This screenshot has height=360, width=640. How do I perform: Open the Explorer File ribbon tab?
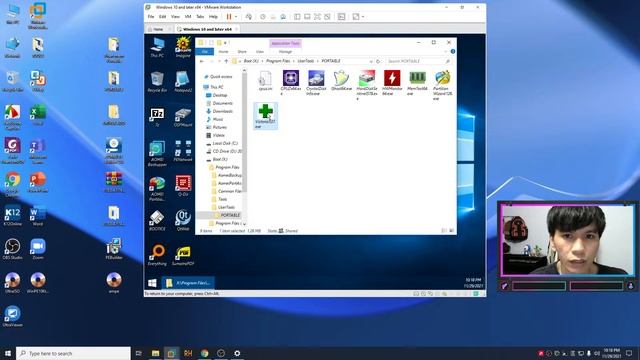pyautogui.click(x=204, y=52)
